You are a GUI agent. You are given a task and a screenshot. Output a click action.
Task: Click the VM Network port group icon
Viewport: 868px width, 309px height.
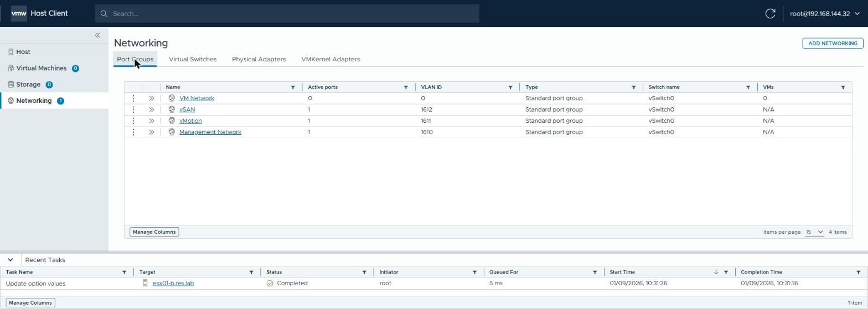[x=172, y=98]
